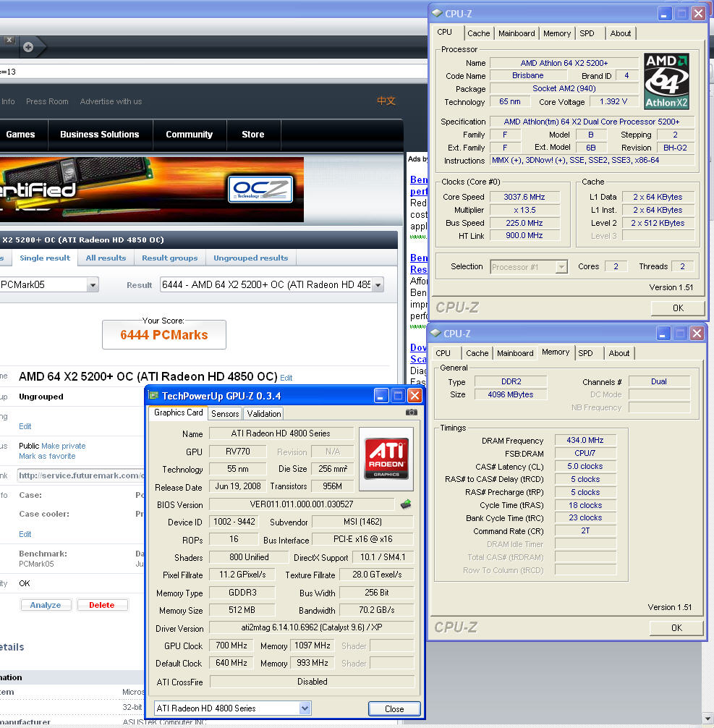Switch to Sensors tab in GPU-Z

coord(225,414)
